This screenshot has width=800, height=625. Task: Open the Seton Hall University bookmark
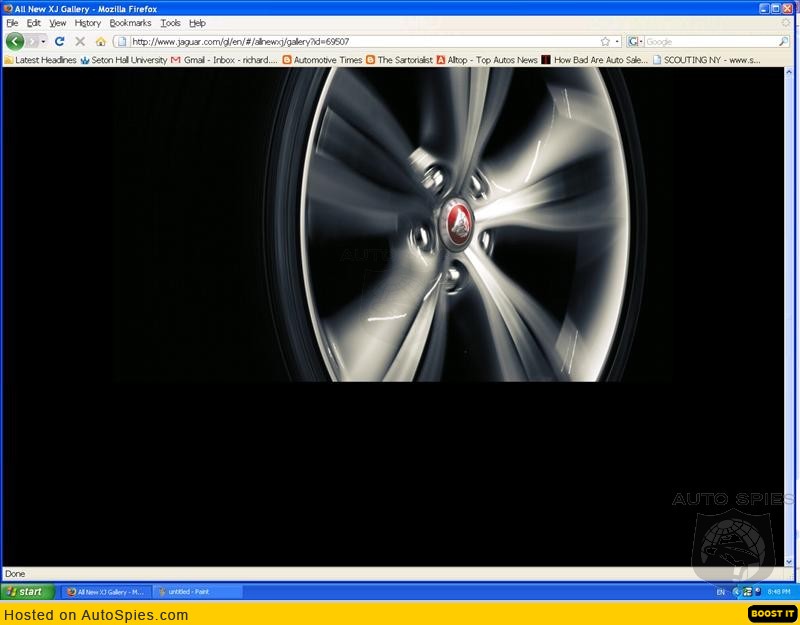123,60
